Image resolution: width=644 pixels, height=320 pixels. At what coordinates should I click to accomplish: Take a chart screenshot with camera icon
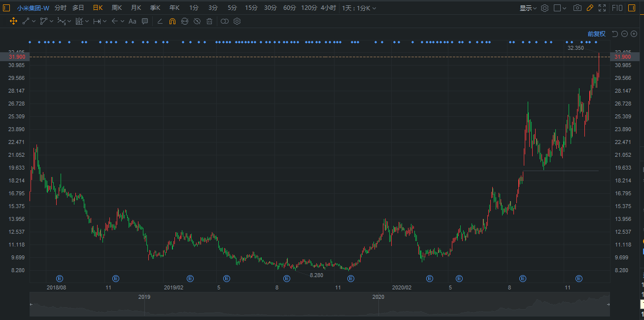[x=577, y=8]
